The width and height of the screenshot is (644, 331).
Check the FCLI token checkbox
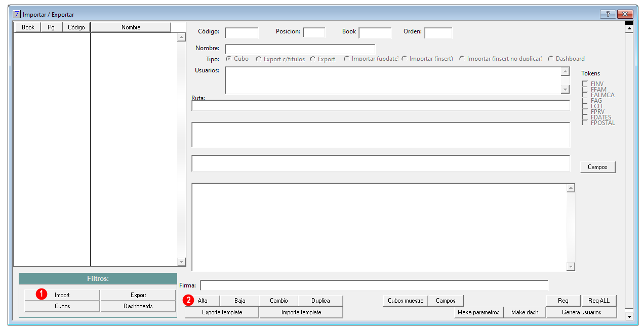585,106
